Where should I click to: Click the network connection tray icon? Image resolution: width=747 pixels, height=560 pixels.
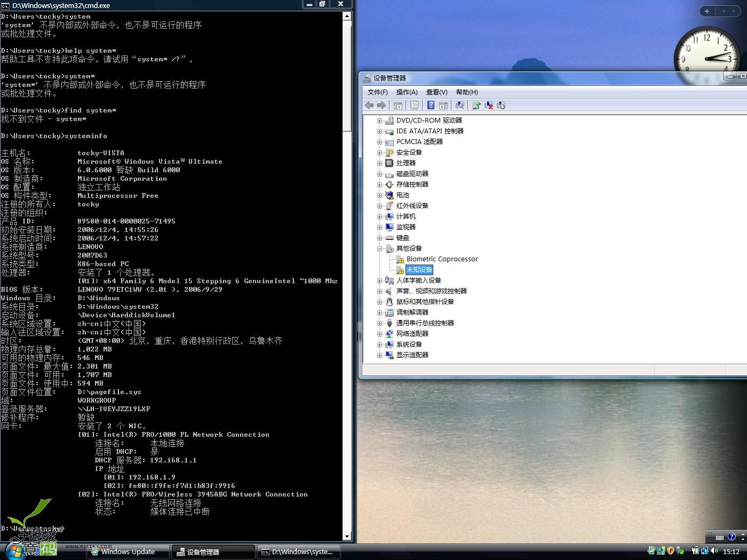(x=705, y=551)
